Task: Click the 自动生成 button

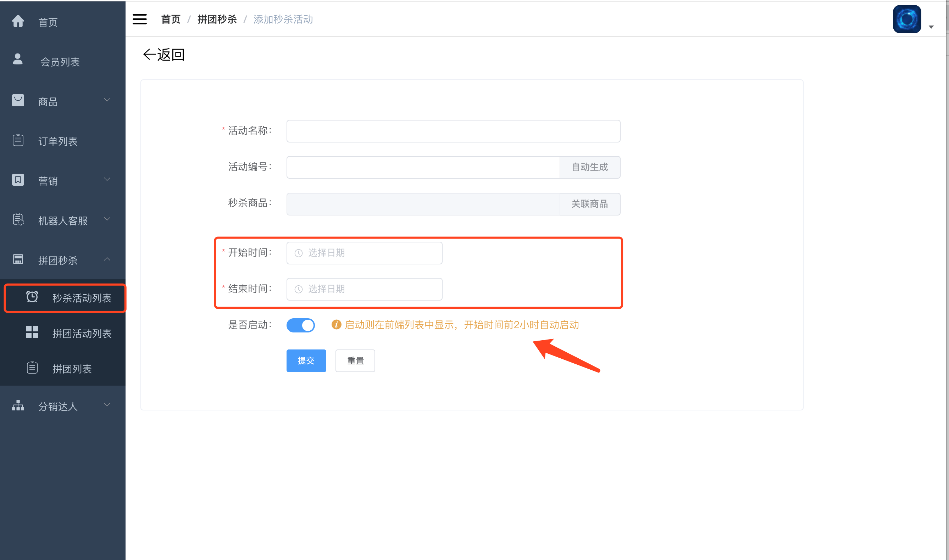Action: 590,167
